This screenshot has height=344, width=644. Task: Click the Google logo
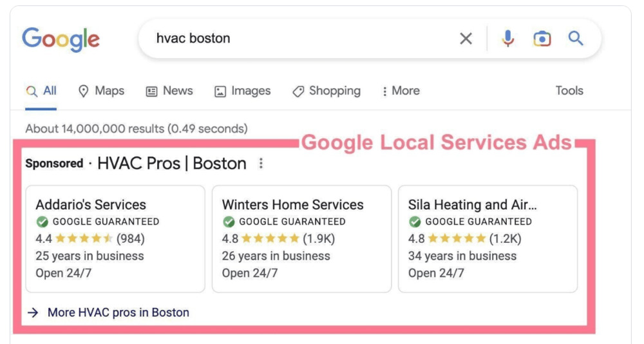point(61,39)
